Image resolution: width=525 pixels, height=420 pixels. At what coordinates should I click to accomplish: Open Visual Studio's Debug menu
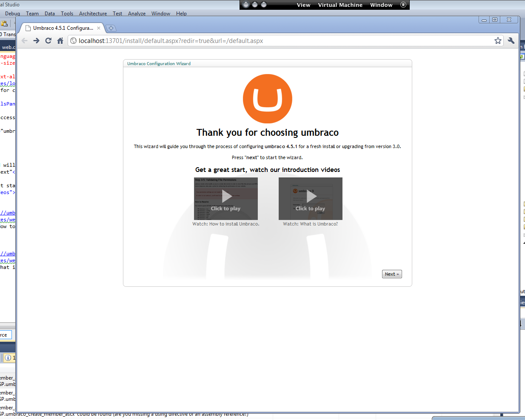pyautogui.click(x=12, y=14)
